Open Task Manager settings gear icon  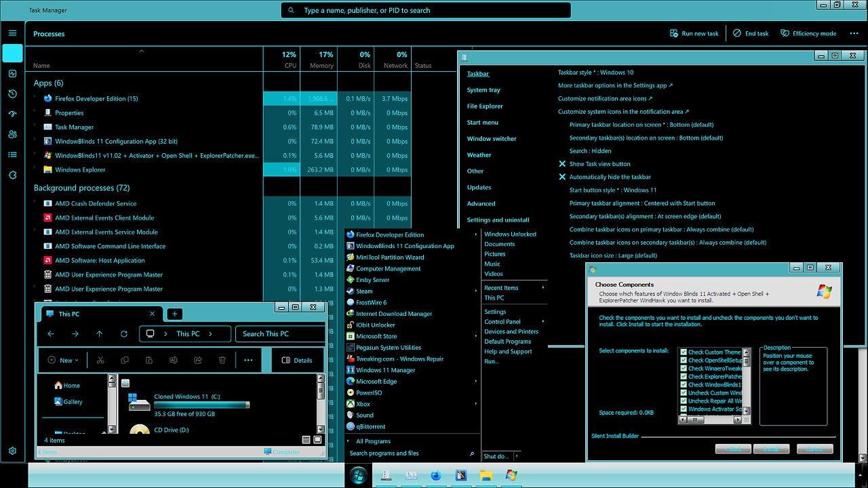[x=12, y=451]
